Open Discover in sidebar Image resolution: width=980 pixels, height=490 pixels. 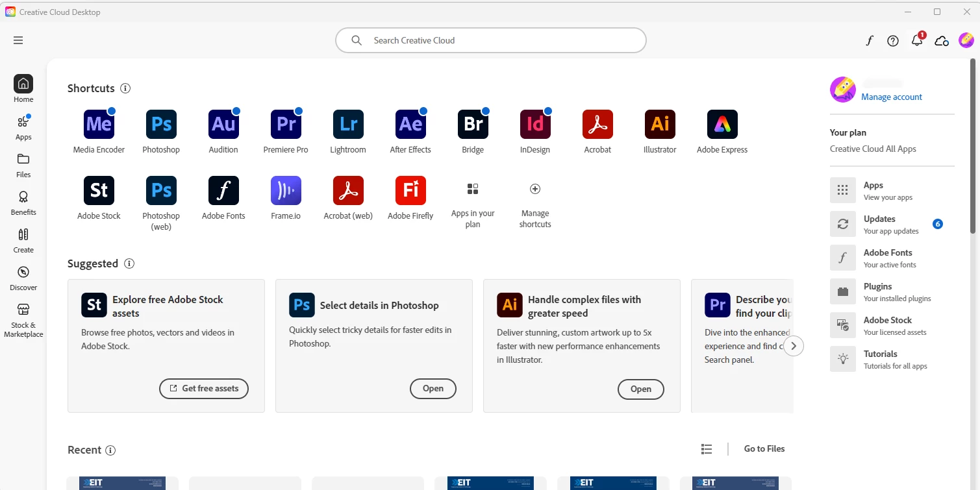point(23,278)
